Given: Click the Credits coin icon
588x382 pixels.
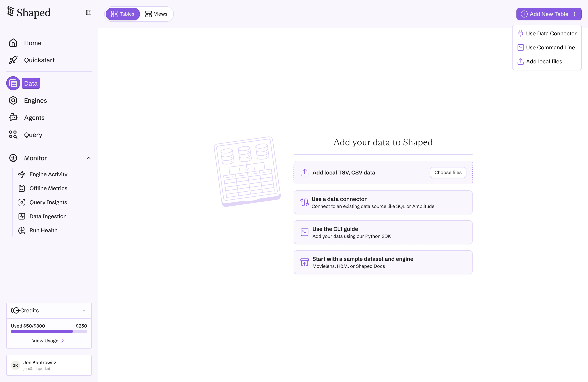Looking at the screenshot, I should 15,310.
